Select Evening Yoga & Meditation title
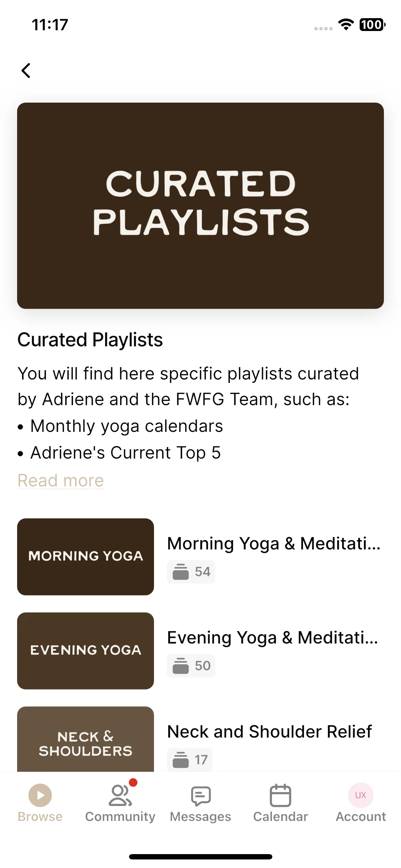401x868 pixels. [273, 638]
